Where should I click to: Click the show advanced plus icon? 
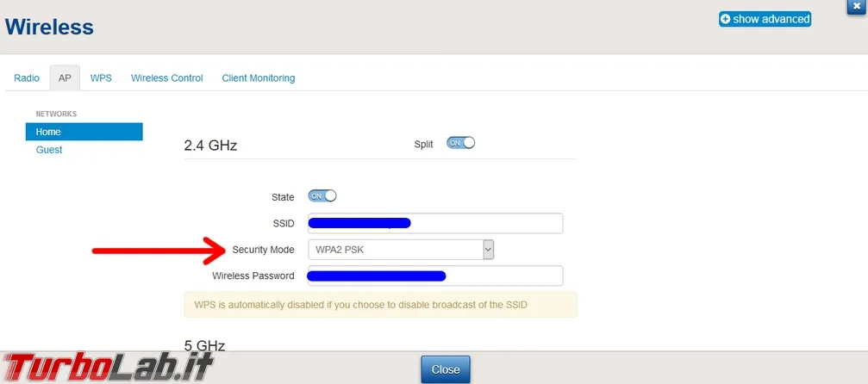[x=725, y=19]
